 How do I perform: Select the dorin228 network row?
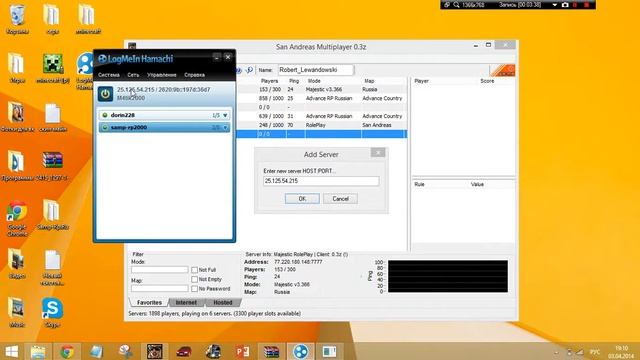[x=164, y=116]
